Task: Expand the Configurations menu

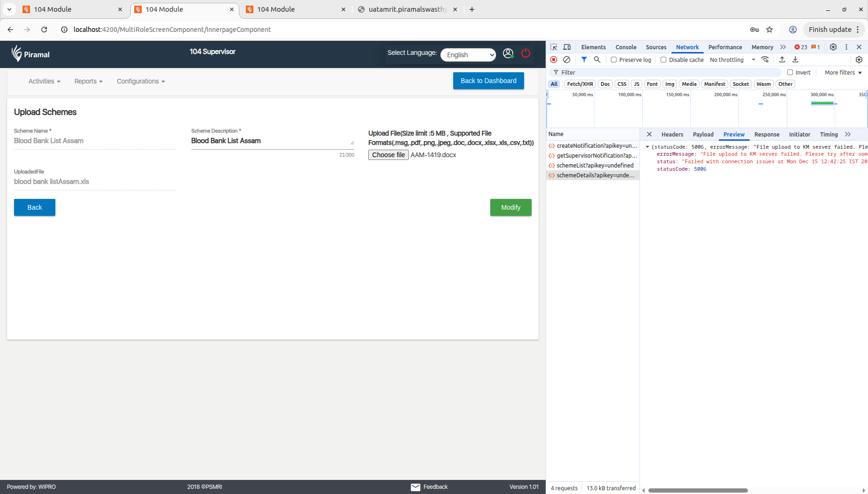Action: (x=141, y=81)
